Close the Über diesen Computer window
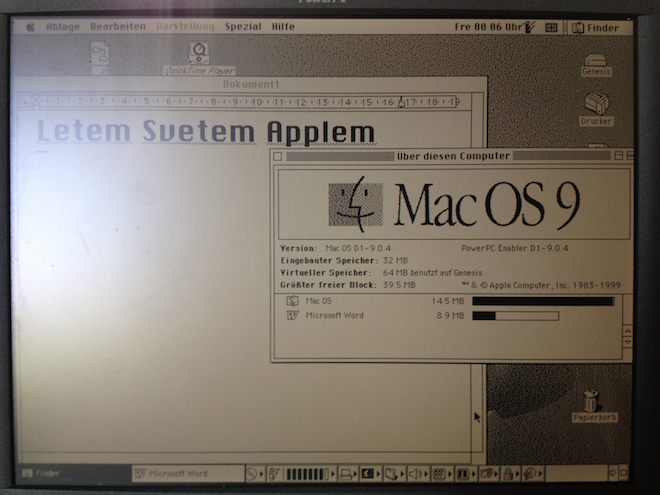The width and height of the screenshot is (660, 495). click(x=277, y=157)
